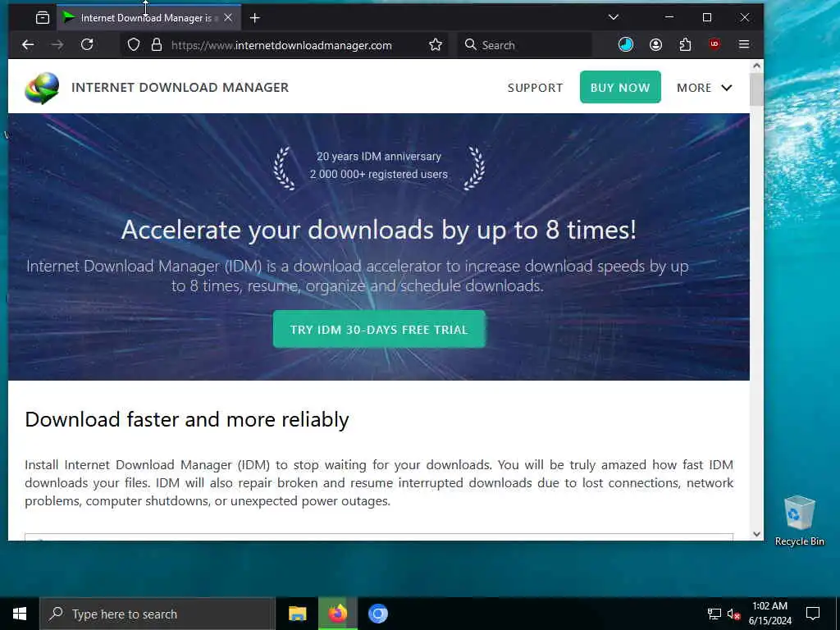840x630 pixels.
Task: Minimize the Firefox window
Action: (x=669, y=17)
